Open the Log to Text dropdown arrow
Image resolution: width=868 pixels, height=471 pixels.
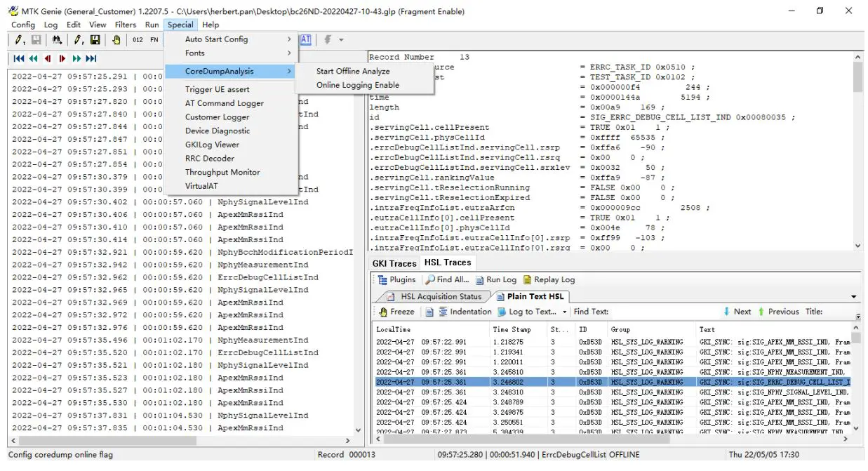point(565,312)
